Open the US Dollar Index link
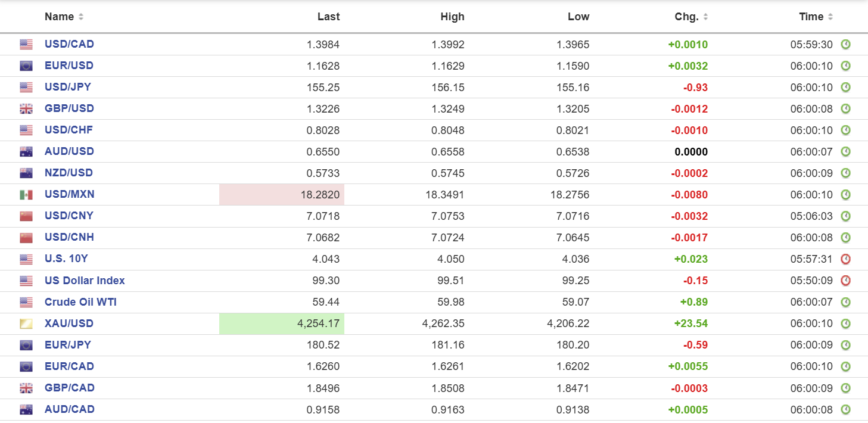 coord(85,281)
